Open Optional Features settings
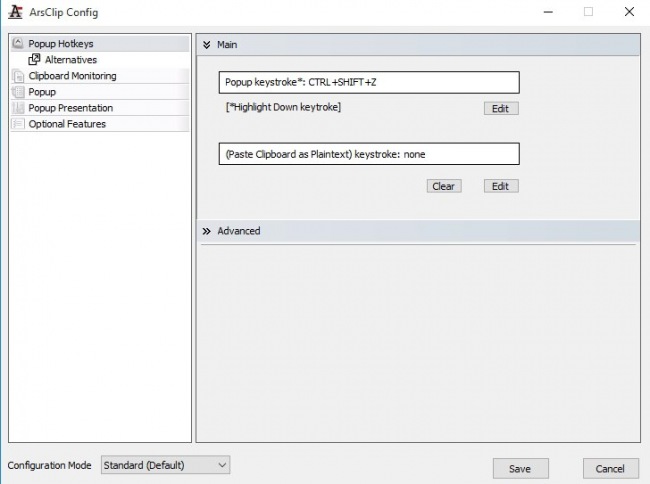The image size is (650, 484). [x=100, y=124]
